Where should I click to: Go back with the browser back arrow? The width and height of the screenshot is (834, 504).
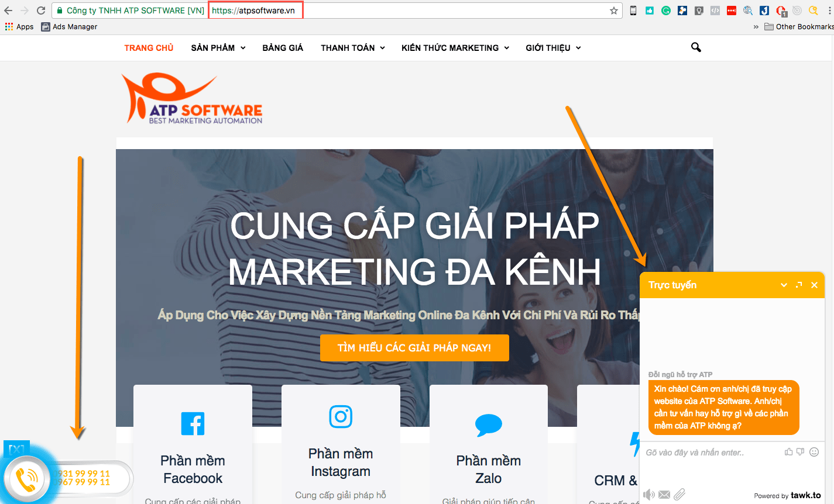[8, 11]
